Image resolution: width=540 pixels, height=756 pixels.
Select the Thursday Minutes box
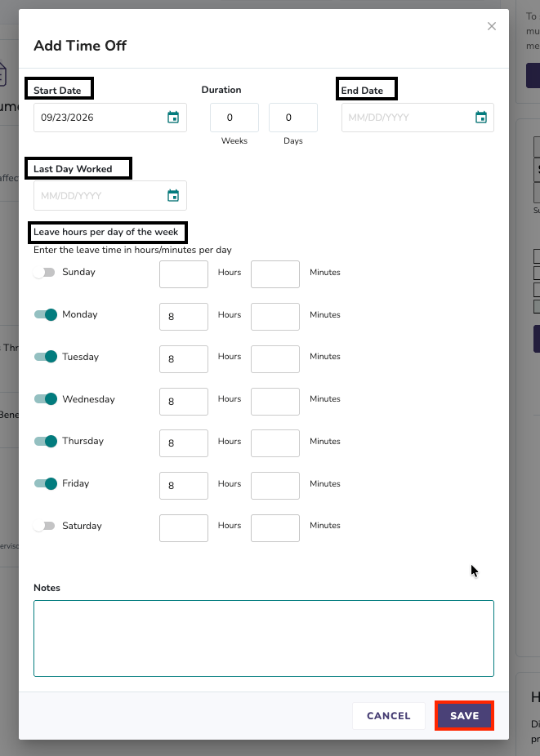pos(275,443)
